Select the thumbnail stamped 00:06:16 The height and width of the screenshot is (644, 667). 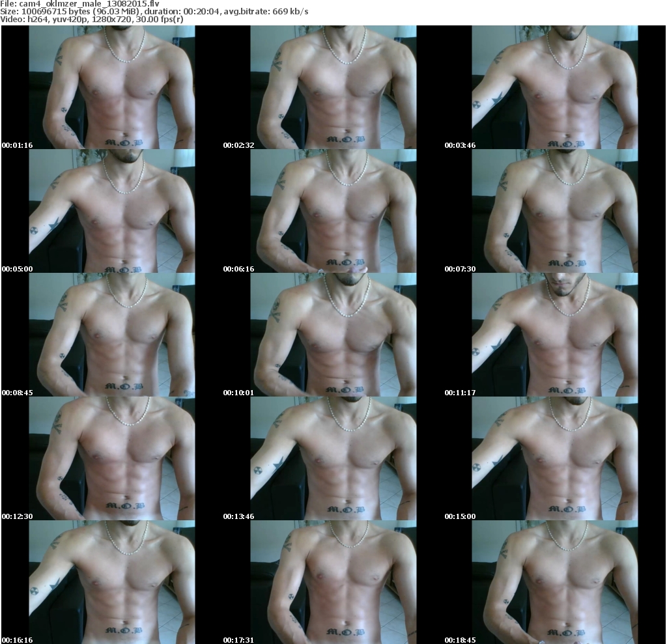[x=333, y=211]
